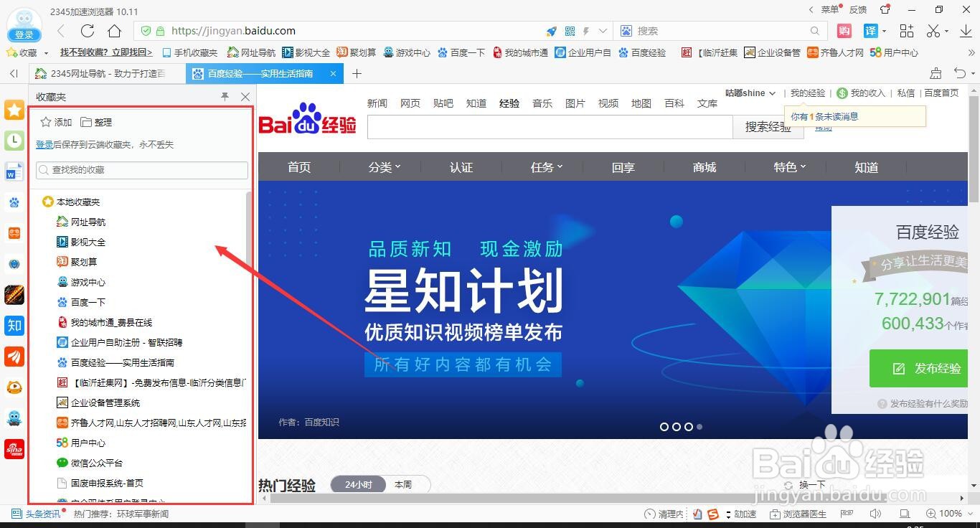Image resolution: width=980 pixels, height=528 pixels.
Task: Mute sound with the speaker icon
Action: [875, 514]
